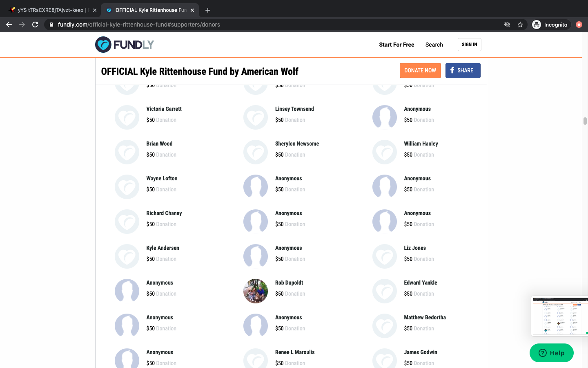588x368 pixels.
Task: Share the fund on Facebook
Action: click(x=463, y=70)
